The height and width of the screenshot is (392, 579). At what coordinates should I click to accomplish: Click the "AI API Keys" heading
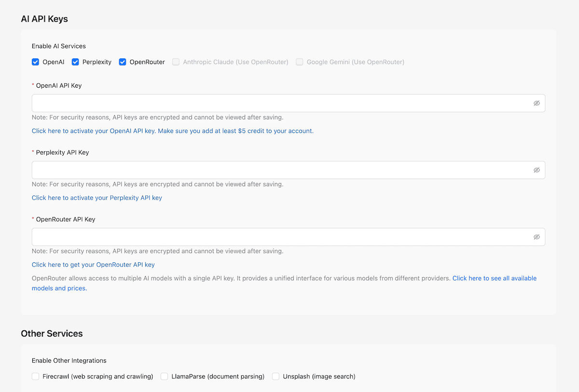coord(44,19)
